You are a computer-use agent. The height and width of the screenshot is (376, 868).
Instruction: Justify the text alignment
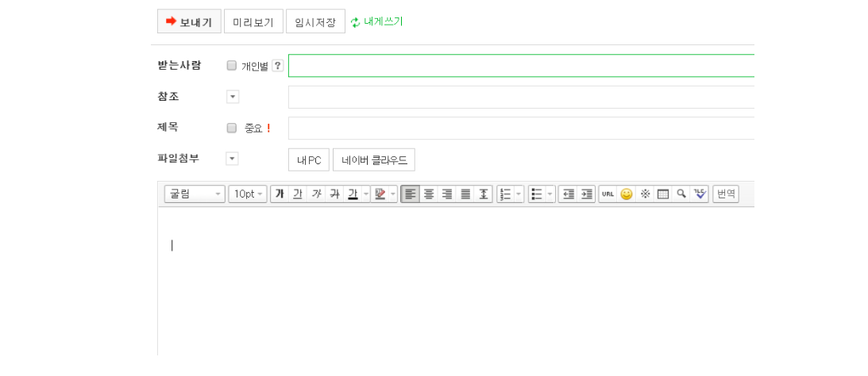(465, 194)
